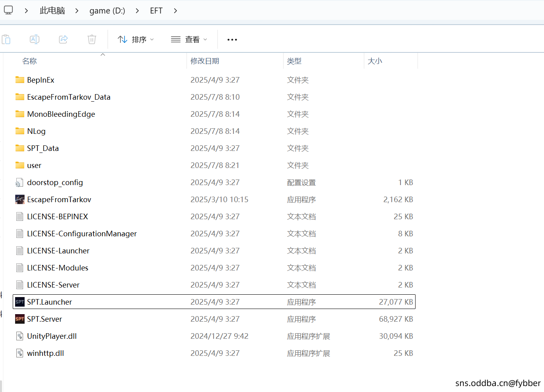Sort by Size (大小) column header
This screenshot has width=544, height=392.
[375, 61]
